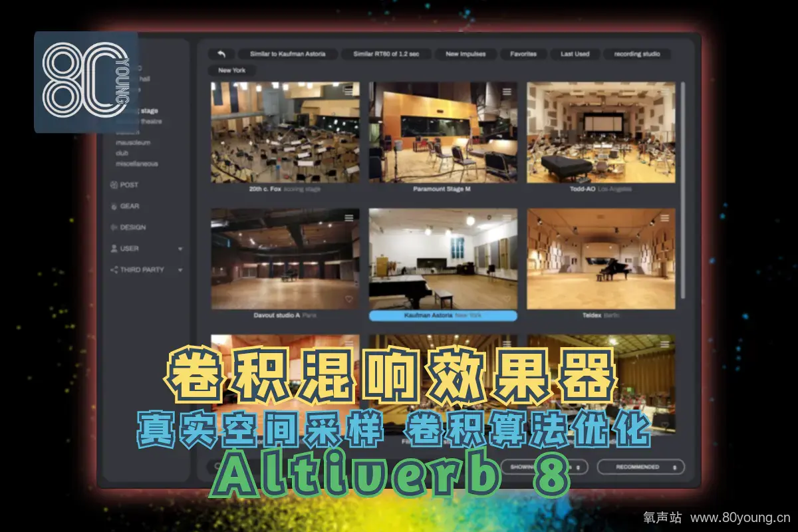Show the Last Used impulses
Image resolution: width=798 pixels, height=532 pixels.
pos(575,54)
